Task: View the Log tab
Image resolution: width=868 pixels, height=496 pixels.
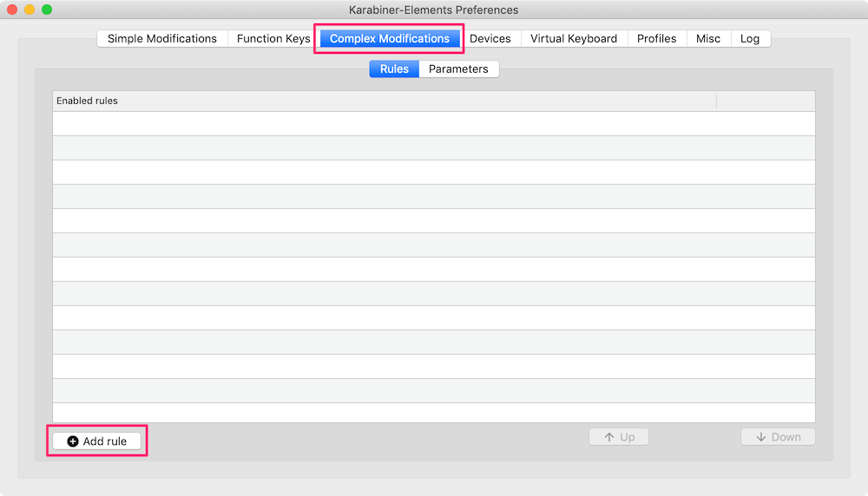Action: [x=750, y=39]
